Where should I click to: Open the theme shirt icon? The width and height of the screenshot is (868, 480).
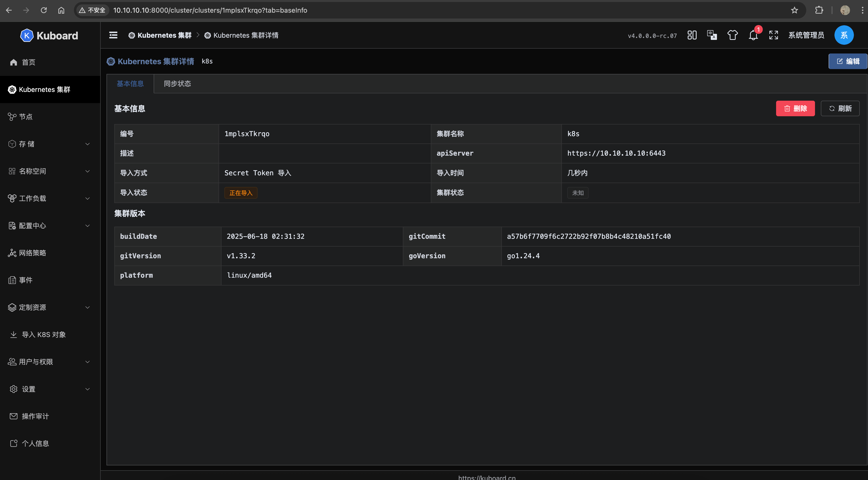732,35
